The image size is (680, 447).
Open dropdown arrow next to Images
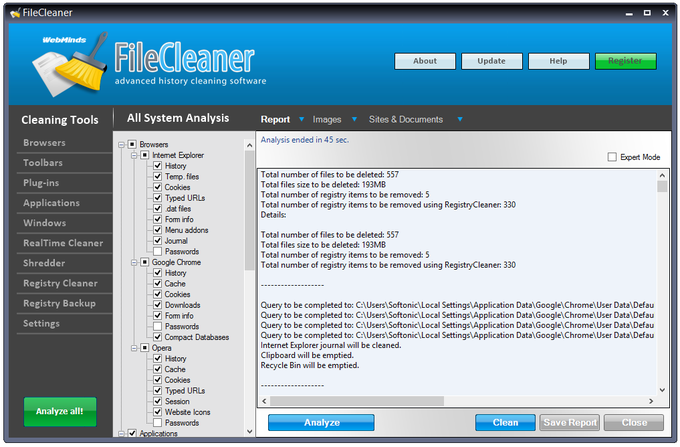[354, 119]
